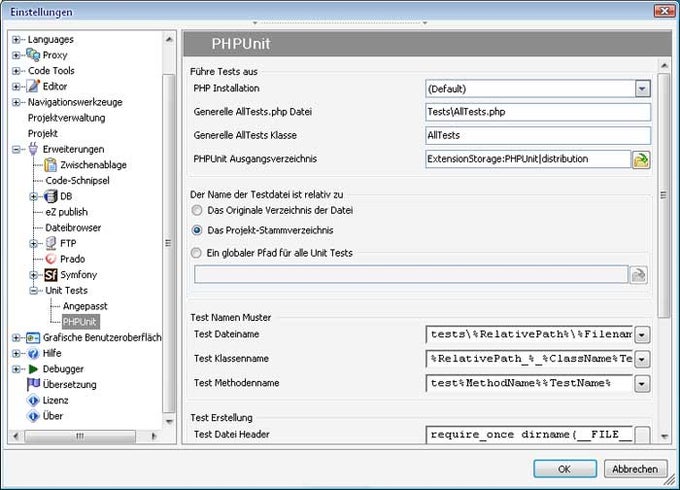680x490 pixels.
Task: Expand the Debugger tree node
Action: click(x=16, y=369)
